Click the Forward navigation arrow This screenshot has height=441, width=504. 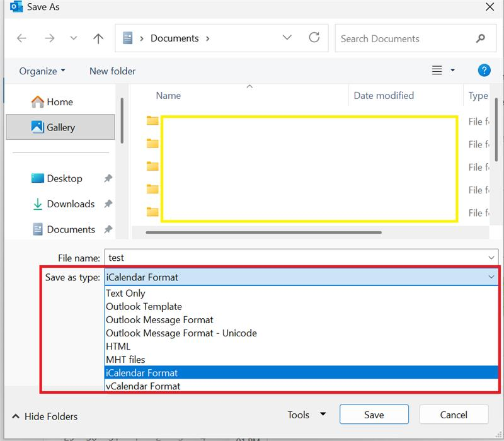[x=50, y=38]
